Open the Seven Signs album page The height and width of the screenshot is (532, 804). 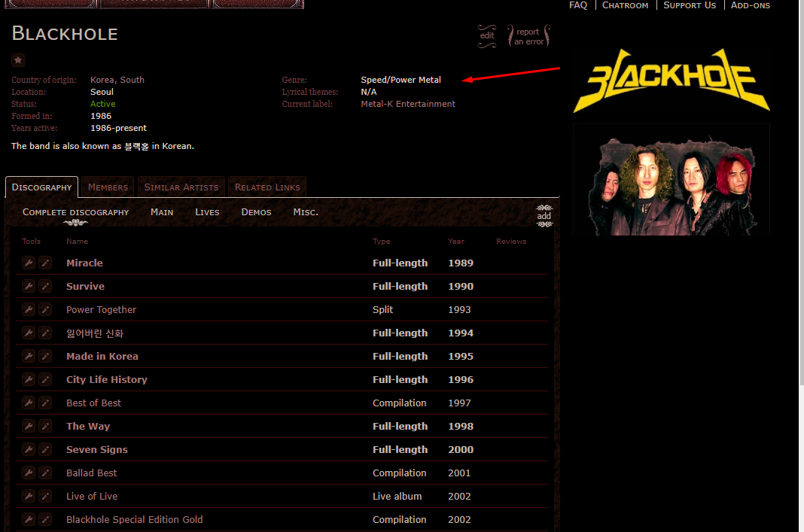[x=97, y=449]
